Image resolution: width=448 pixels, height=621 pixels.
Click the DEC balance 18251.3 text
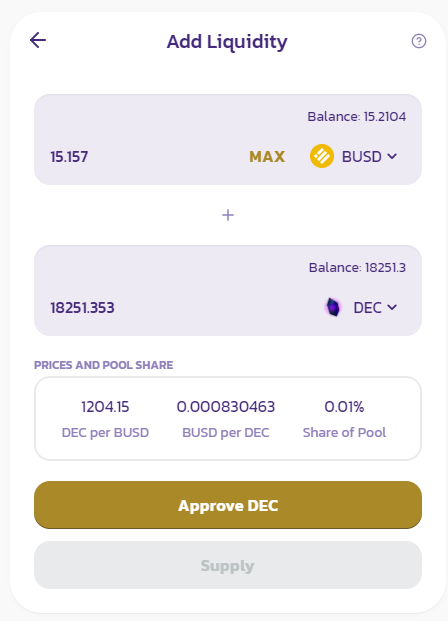pos(357,267)
